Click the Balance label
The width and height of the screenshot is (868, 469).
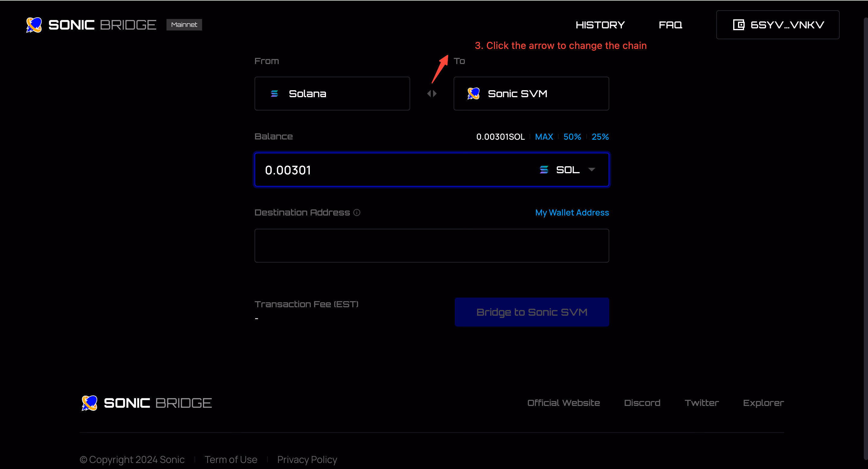tap(273, 136)
